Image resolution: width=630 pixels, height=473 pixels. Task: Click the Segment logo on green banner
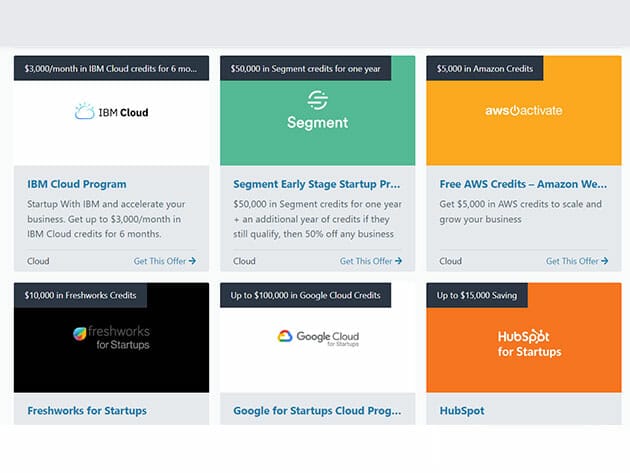[317, 110]
